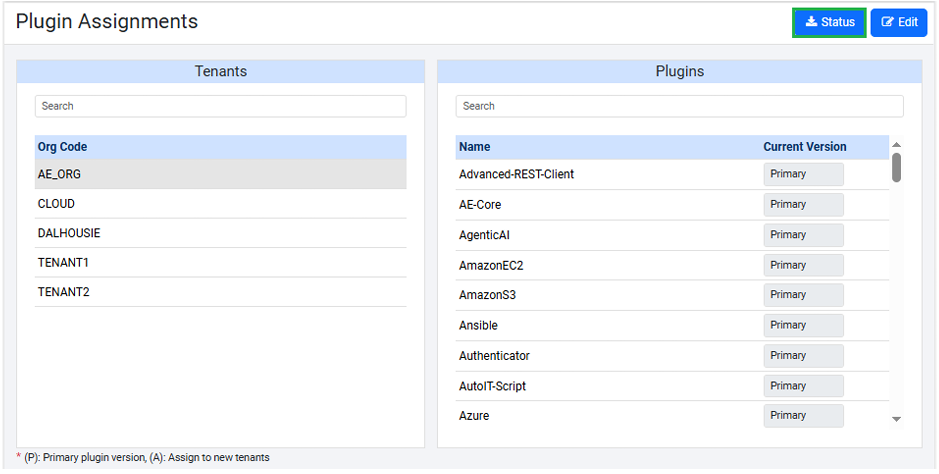939x474 pixels.
Task: Open the AgenticAI version field
Action: click(x=803, y=235)
